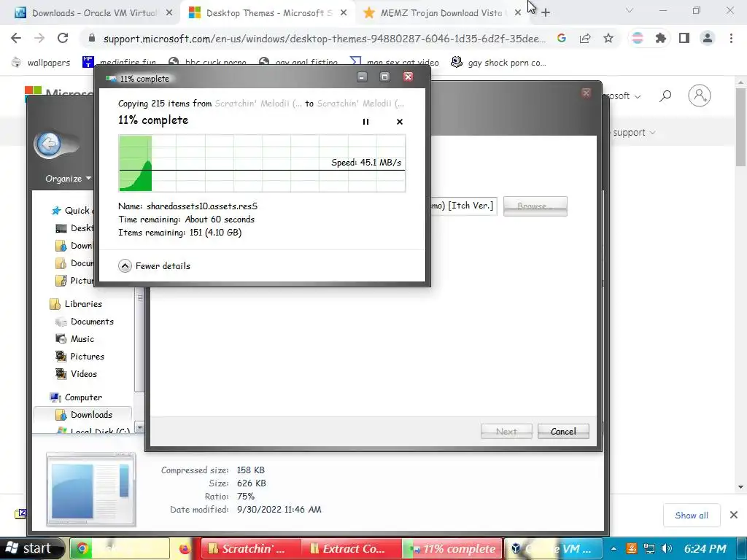The width and height of the screenshot is (747, 560).
Task: Collapse dialog with Fewer details
Action: click(154, 265)
